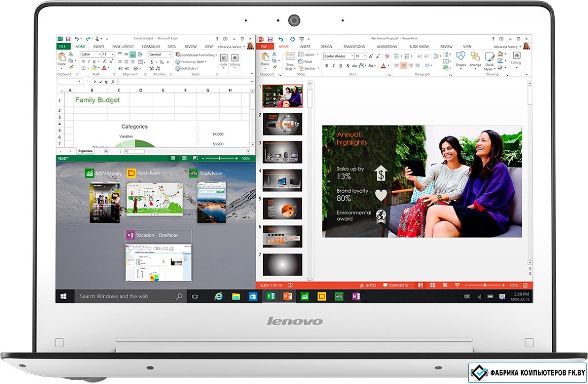The width and height of the screenshot is (588, 384).
Task: Save the Excel workbook with the disk icon
Action: point(68,38)
